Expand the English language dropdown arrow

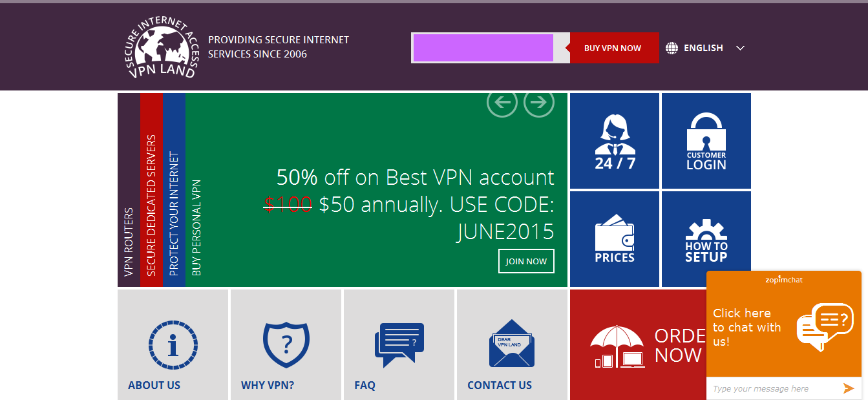(741, 48)
